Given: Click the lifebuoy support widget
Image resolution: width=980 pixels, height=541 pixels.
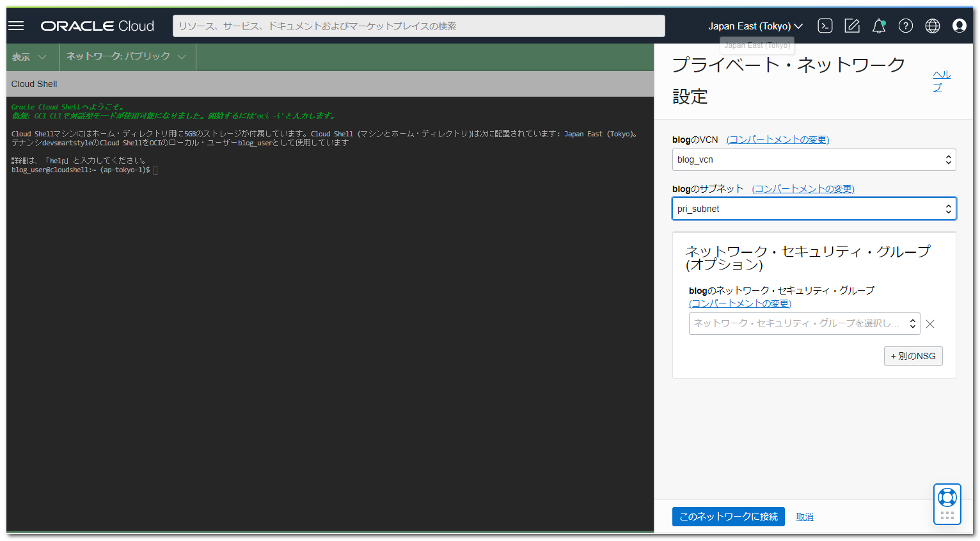Looking at the screenshot, I should [x=947, y=497].
